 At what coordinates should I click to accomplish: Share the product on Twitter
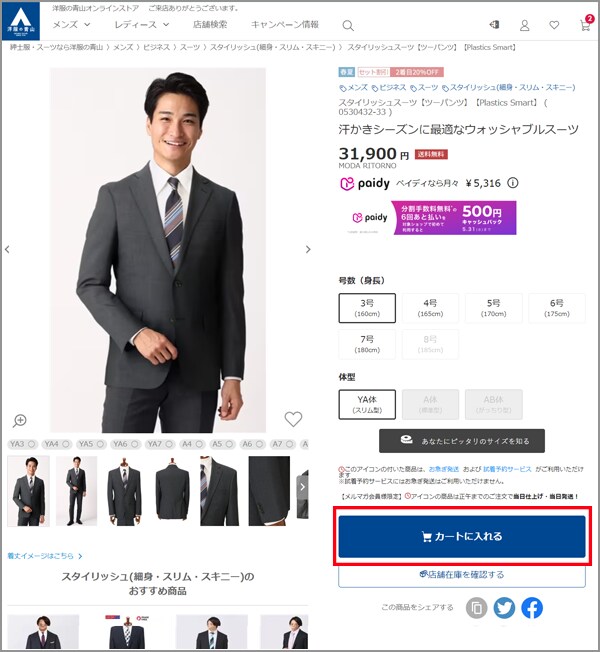[x=504, y=607]
